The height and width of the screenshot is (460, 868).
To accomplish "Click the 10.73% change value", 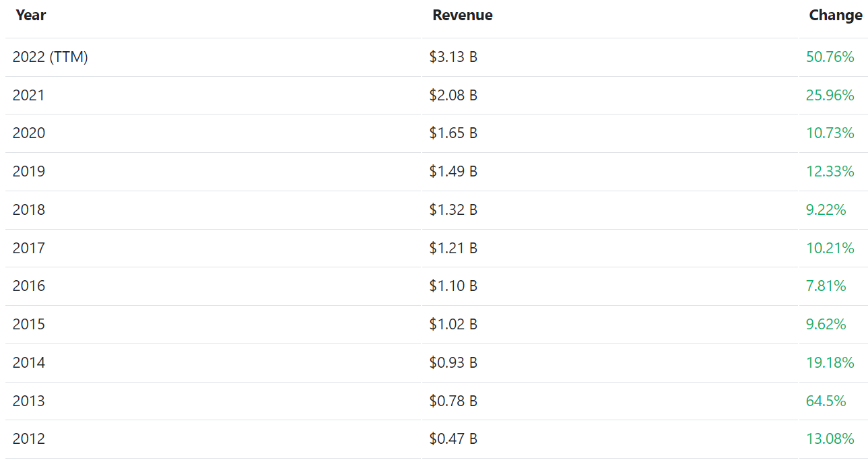I will tap(830, 133).
